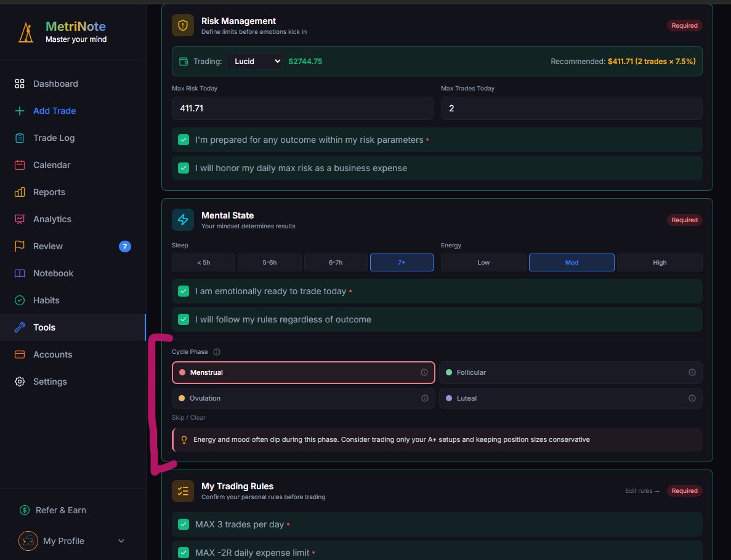731x560 pixels.
Task: Uncheck 'MAX -2R daily expense limit' checkbox
Action: click(184, 553)
